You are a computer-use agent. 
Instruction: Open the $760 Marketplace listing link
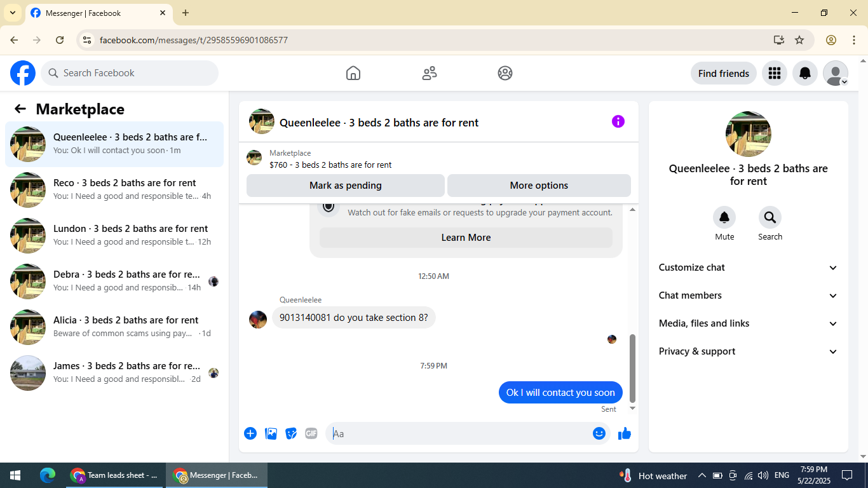330,165
